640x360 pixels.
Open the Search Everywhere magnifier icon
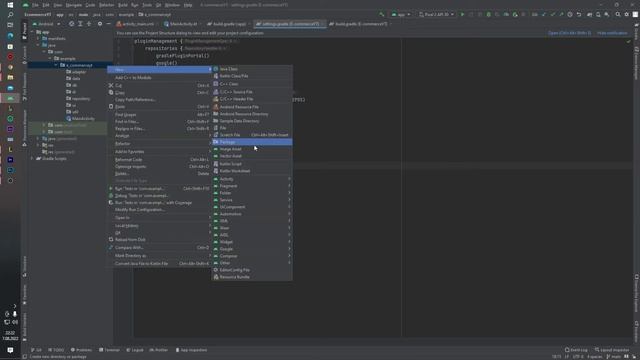618,14
